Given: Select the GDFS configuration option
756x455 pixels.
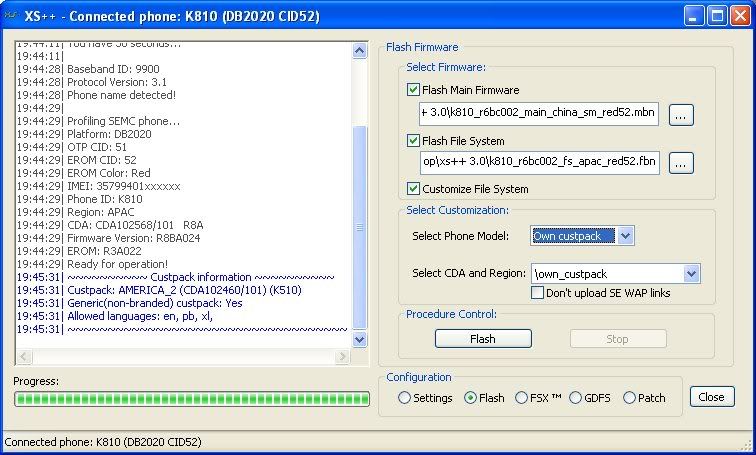Looking at the screenshot, I should tap(575, 398).
